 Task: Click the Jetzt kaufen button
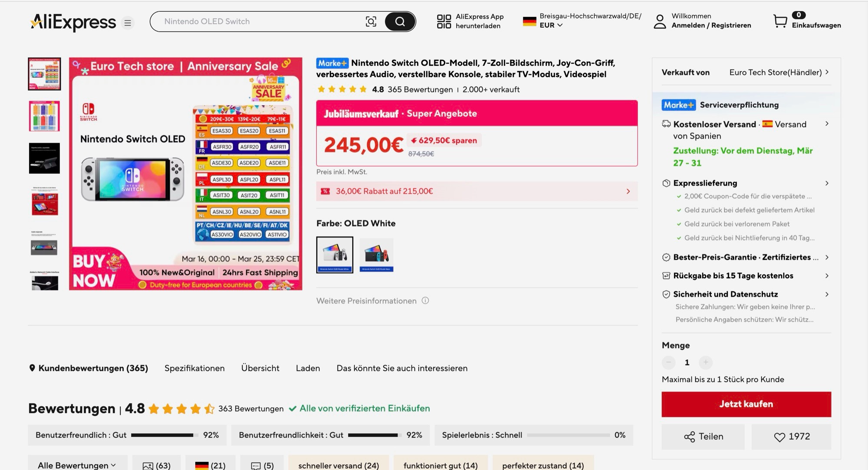[x=746, y=404]
